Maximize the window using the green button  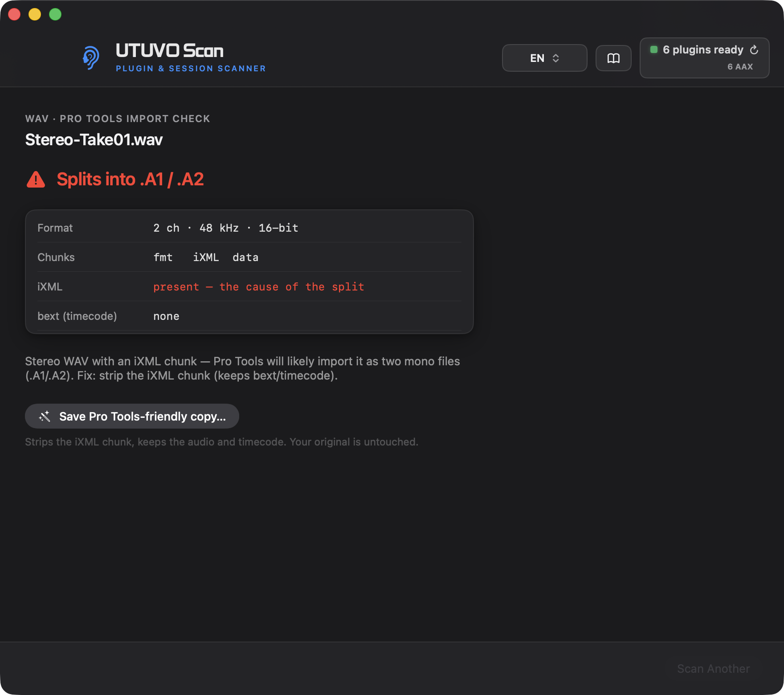[x=55, y=14]
